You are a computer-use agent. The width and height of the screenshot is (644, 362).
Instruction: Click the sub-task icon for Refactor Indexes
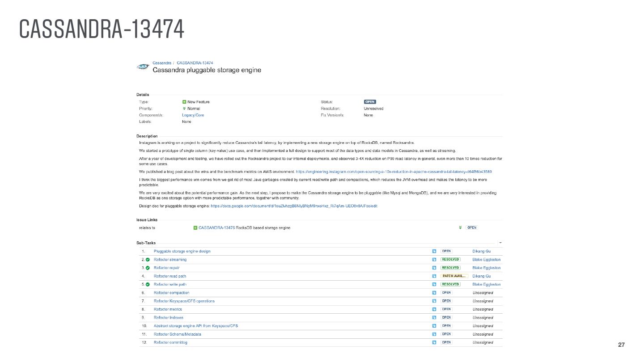tap(434, 318)
